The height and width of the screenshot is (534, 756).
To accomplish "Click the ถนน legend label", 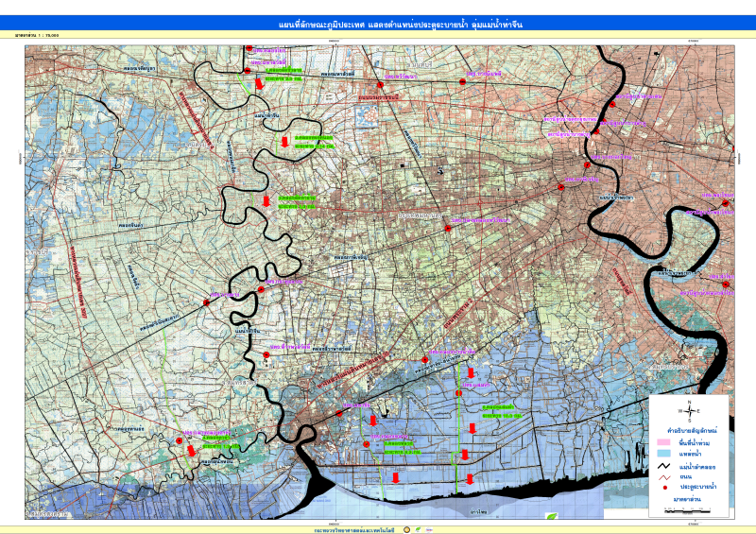I will tap(684, 476).
